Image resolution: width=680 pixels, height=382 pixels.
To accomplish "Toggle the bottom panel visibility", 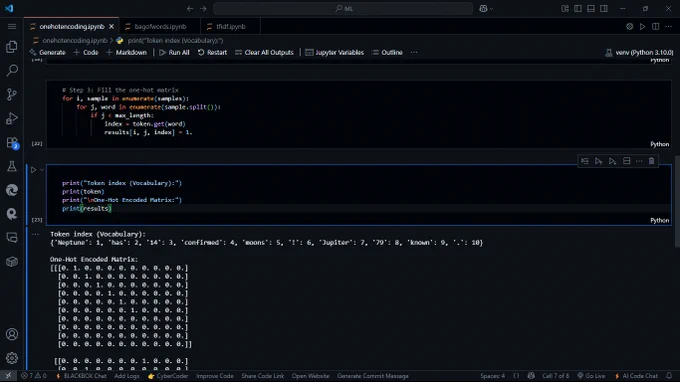I will [x=591, y=8].
